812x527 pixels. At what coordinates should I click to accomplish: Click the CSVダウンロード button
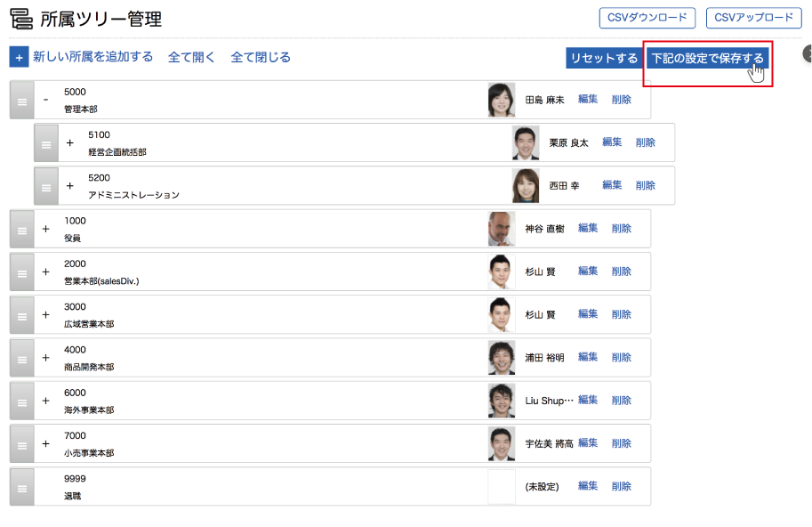[647, 18]
